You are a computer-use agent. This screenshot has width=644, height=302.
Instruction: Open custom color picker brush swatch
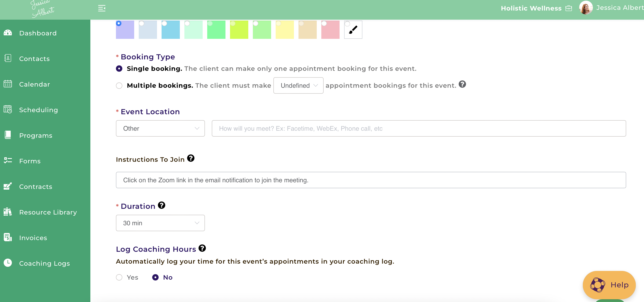pyautogui.click(x=353, y=29)
